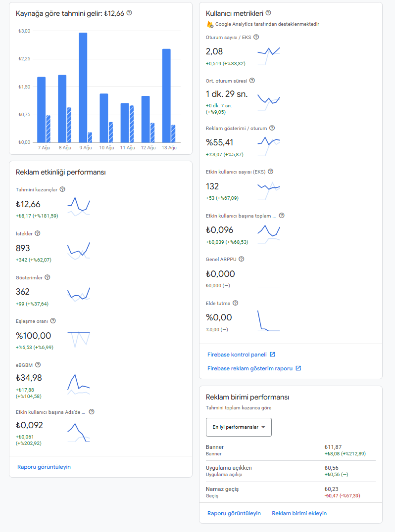Open help icon beside Kullanıcı metrikleri title
Viewport: 395px width, 532px height.
[268, 13]
